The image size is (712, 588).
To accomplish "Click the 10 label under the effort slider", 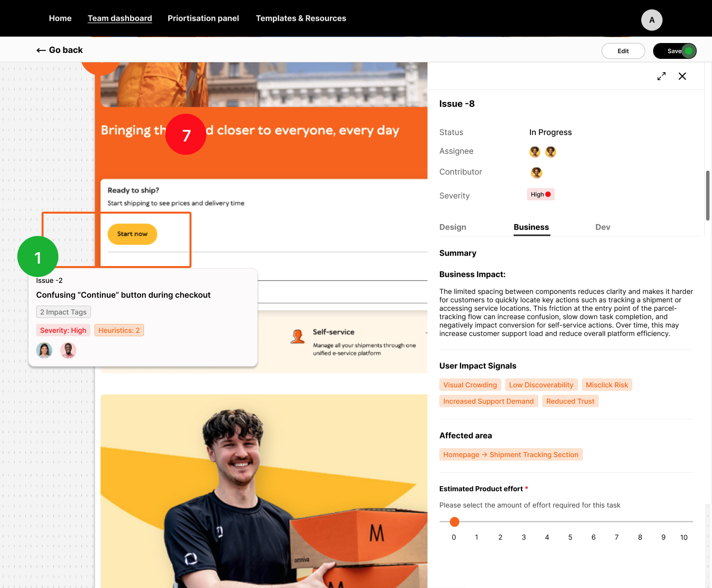I will (684, 537).
